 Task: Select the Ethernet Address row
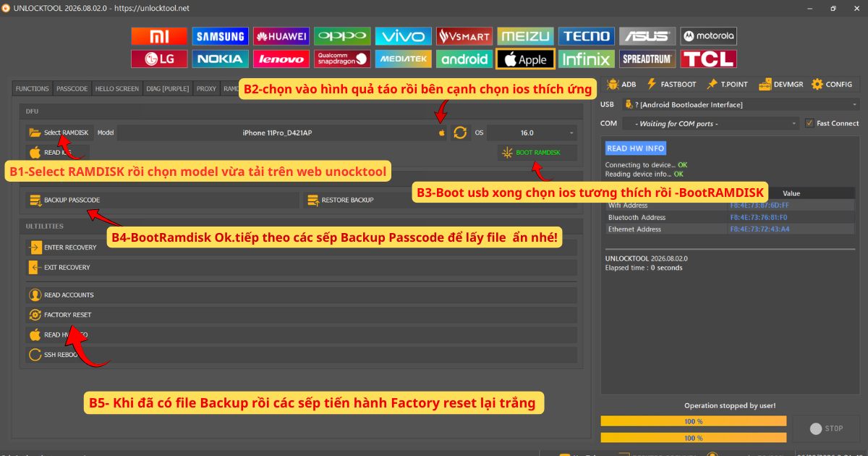tap(730, 229)
